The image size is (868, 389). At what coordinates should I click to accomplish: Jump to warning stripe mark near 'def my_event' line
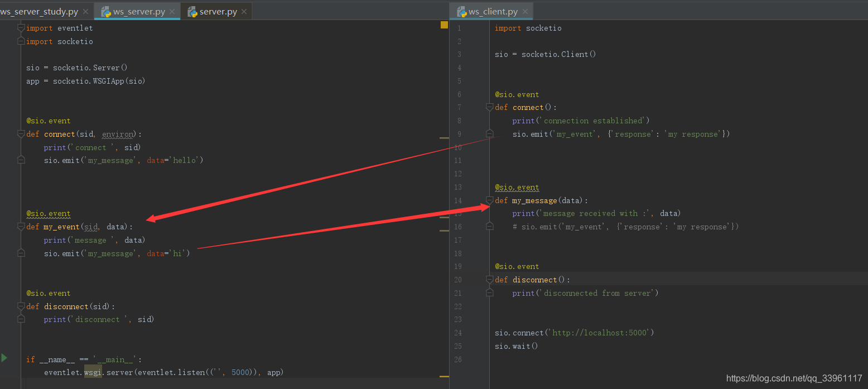[x=444, y=230]
